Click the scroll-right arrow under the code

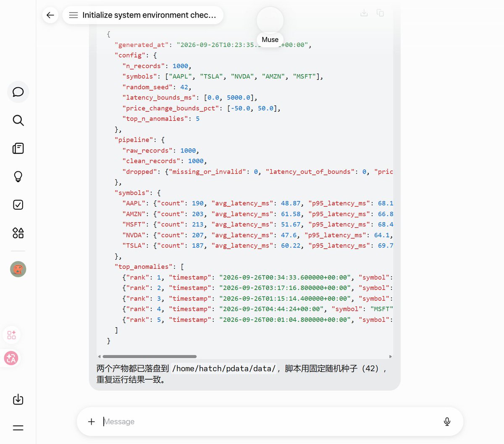(391, 357)
